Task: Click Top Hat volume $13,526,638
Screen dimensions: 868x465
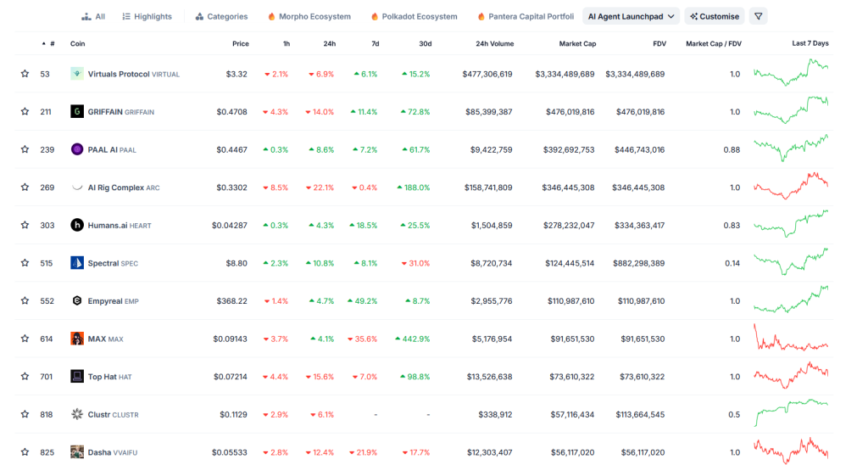Action: 489,377
